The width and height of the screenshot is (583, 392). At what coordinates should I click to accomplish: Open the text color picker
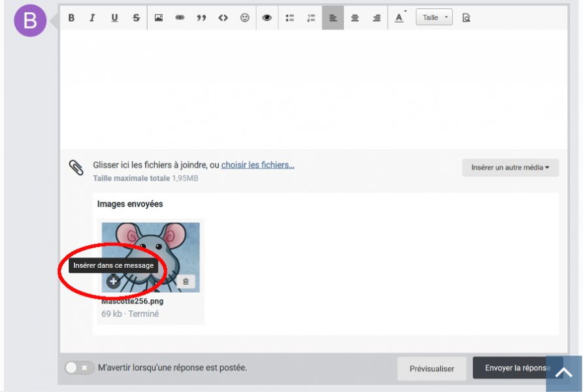click(x=399, y=18)
